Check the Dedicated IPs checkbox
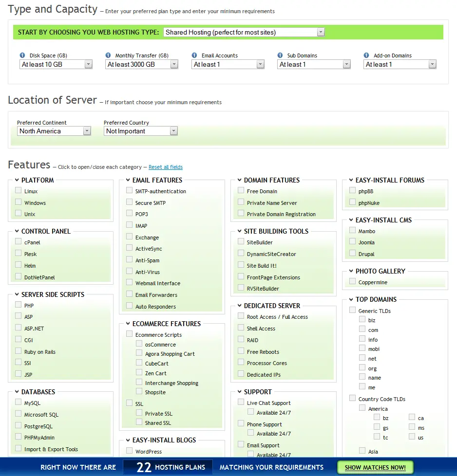The width and height of the screenshot is (457, 476). click(x=241, y=374)
